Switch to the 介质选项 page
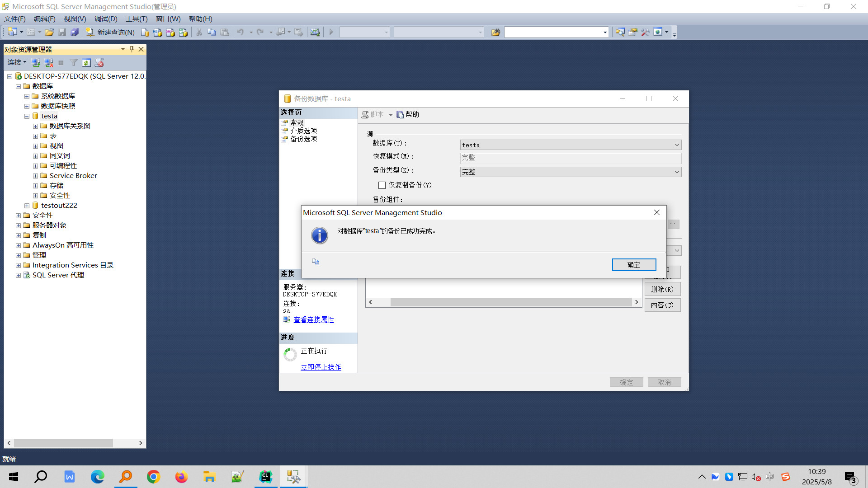The width and height of the screenshot is (868, 488). [x=303, y=131]
